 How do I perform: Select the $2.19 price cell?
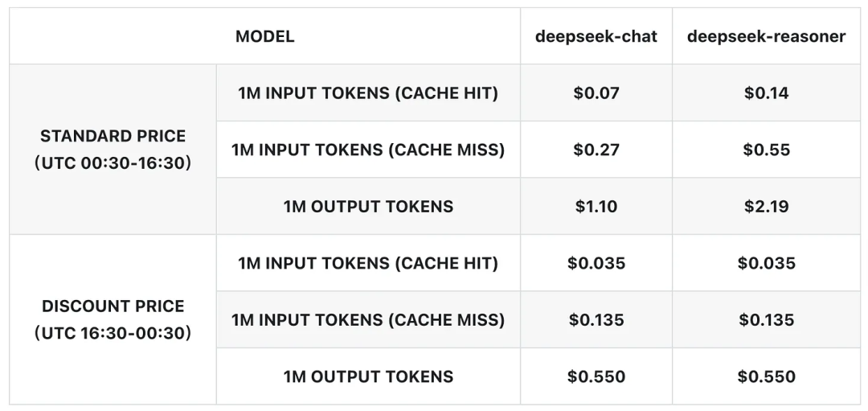click(x=766, y=207)
